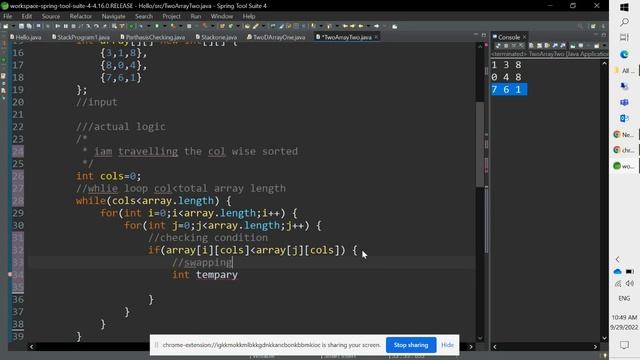Click the terminated TwoArrayTwo launch label
Image resolution: width=640 pixels, height=360 pixels.
pos(549,54)
